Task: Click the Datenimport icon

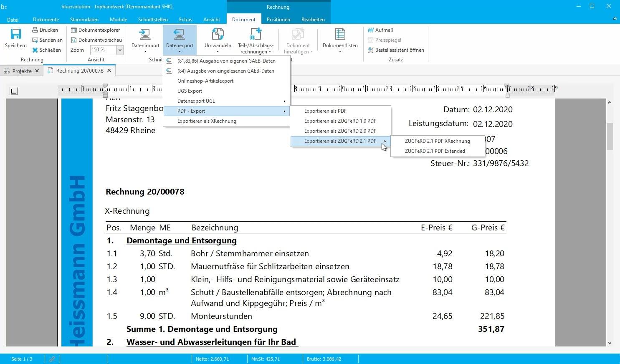Action: pyautogui.click(x=145, y=34)
